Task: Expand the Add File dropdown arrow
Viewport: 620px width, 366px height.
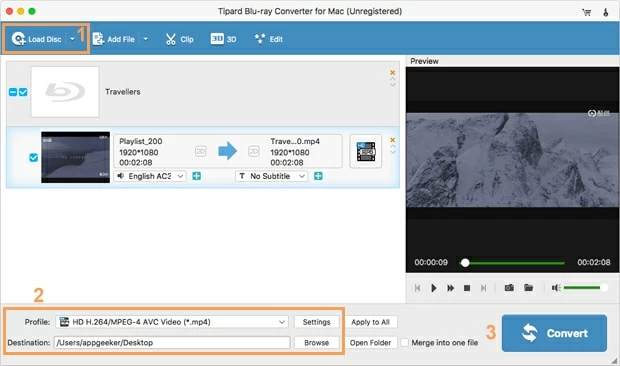Action: click(x=146, y=39)
